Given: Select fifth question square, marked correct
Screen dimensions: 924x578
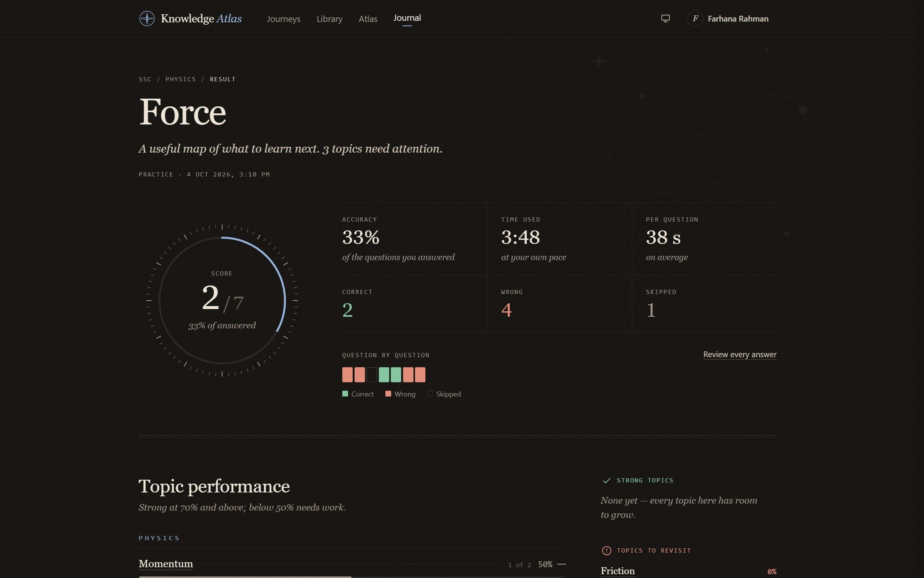Looking at the screenshot, I should click(x=396, y=375).
